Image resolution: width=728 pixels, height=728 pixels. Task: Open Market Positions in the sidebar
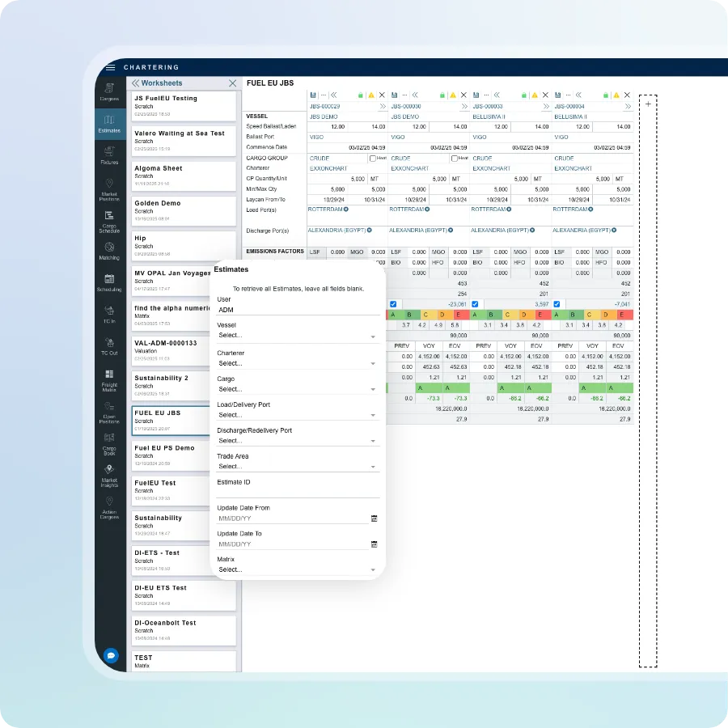109,190
